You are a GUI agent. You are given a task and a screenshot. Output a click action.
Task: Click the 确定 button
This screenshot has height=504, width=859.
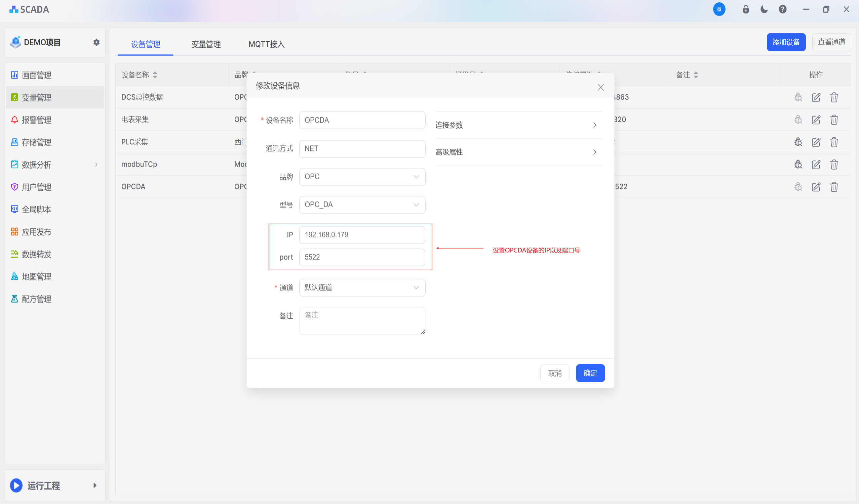coord(590,373)
